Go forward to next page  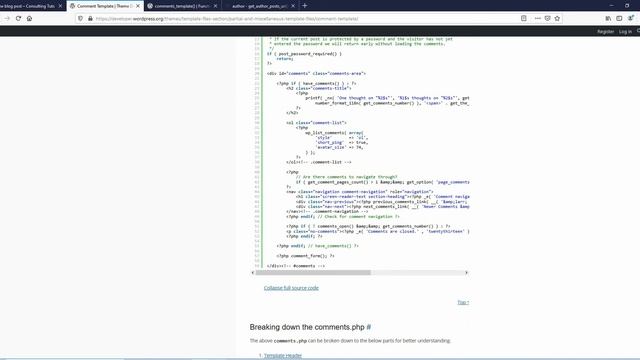pos(7,18)
